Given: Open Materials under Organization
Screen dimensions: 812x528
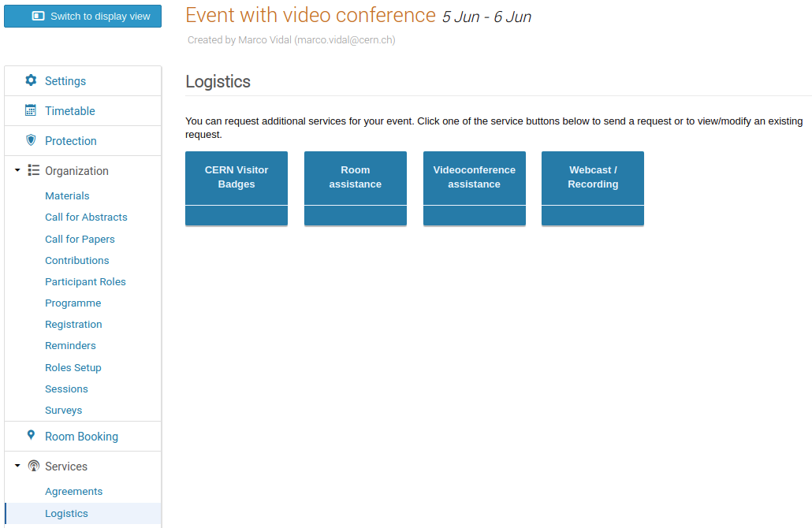Looking at the screenshot, I should pos(67,195).
